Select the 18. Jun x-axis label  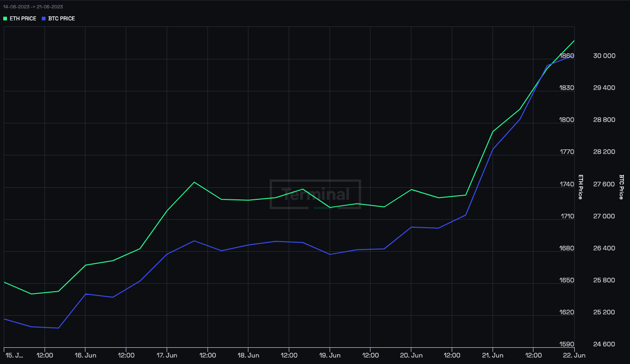[x=248, y=355]
